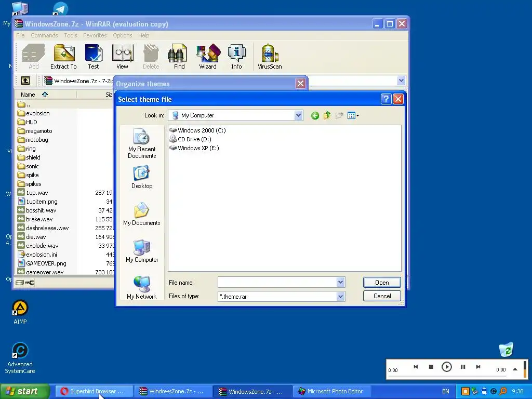
Task: Select the explosion folder in WinRAR
Action: click(x=34, y=113)
